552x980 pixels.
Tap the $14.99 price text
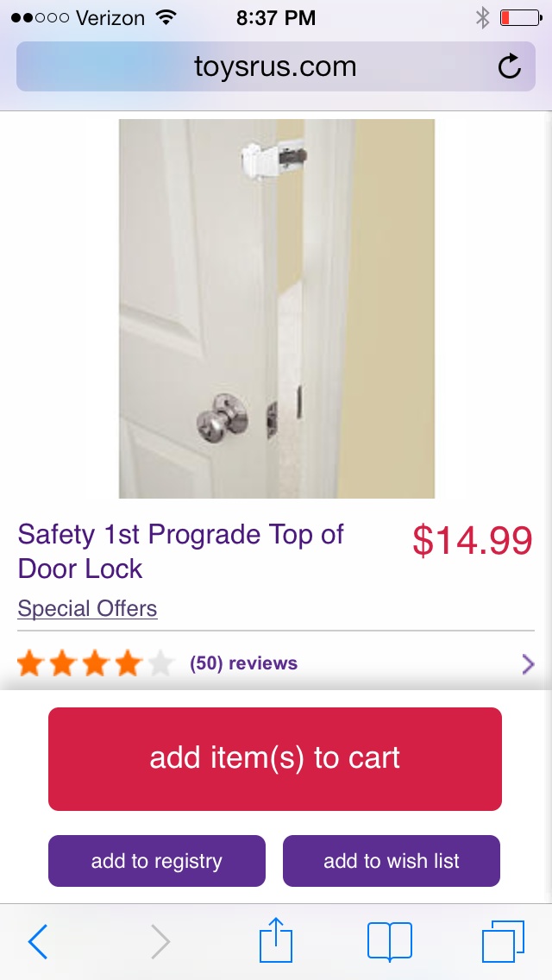pyautogui.click(x=472, y=541)
